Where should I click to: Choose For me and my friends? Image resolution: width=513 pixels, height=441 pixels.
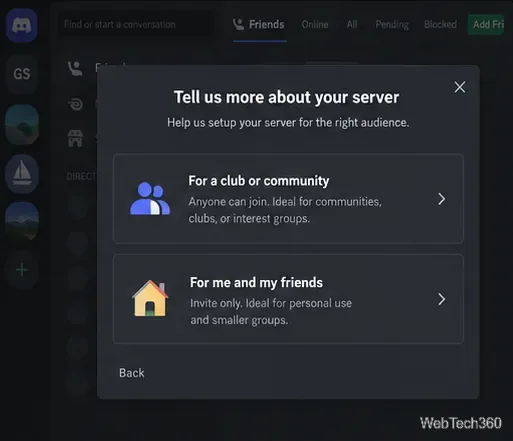click(288, 299)
